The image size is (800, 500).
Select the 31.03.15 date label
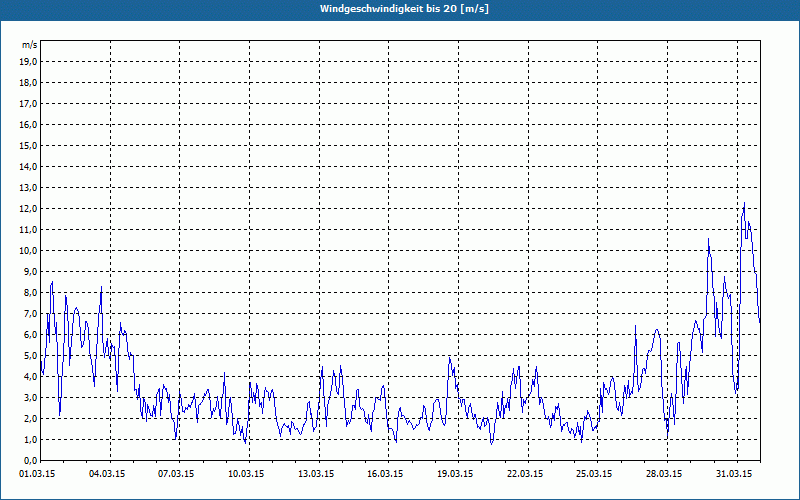pos(734,474)
